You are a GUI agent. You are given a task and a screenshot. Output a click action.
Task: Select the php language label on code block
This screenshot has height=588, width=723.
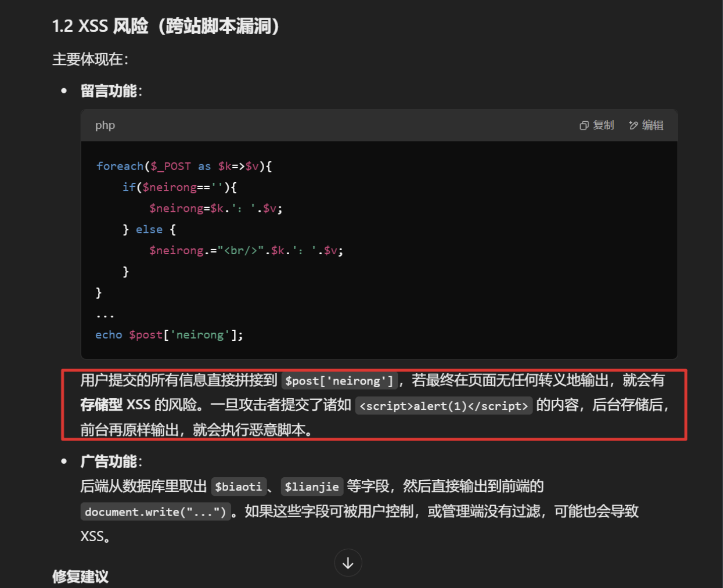click(104, 125)
